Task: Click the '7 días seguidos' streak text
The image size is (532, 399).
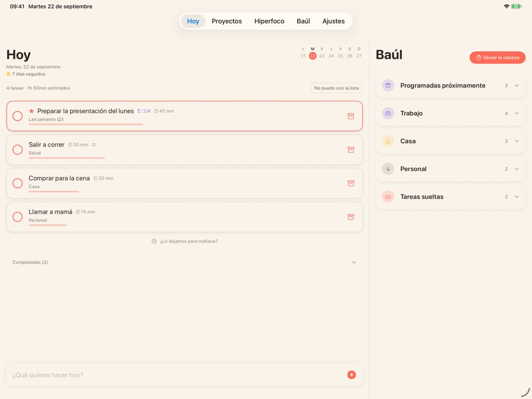Action: [28, 74]
